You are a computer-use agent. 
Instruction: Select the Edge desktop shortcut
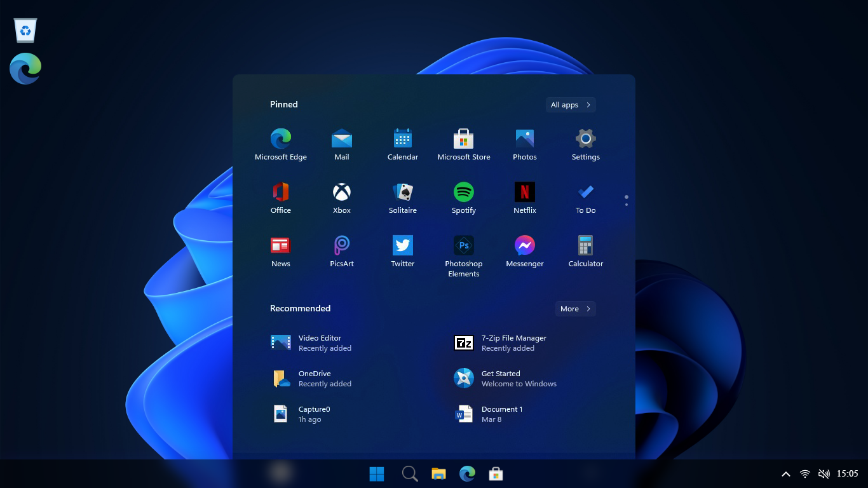pos(25,69)
